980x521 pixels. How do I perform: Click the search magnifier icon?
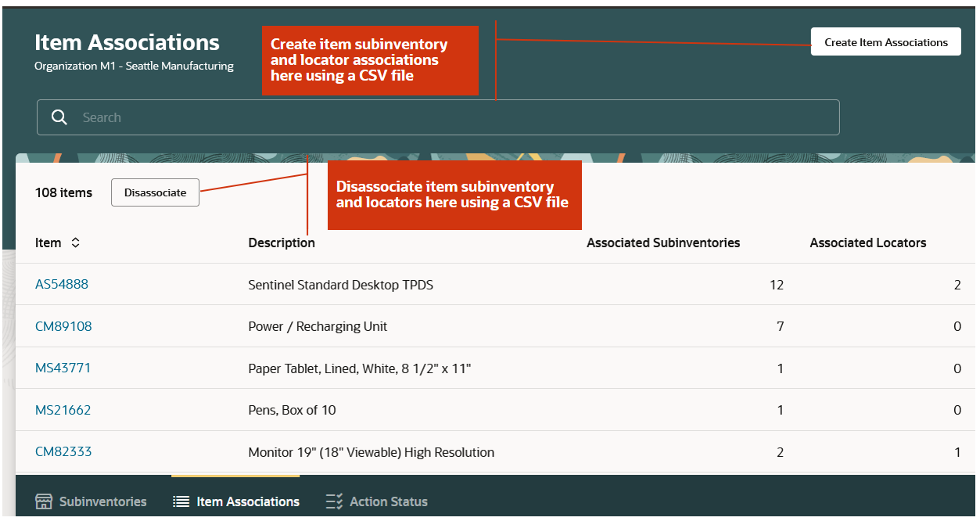pos(59,117)
